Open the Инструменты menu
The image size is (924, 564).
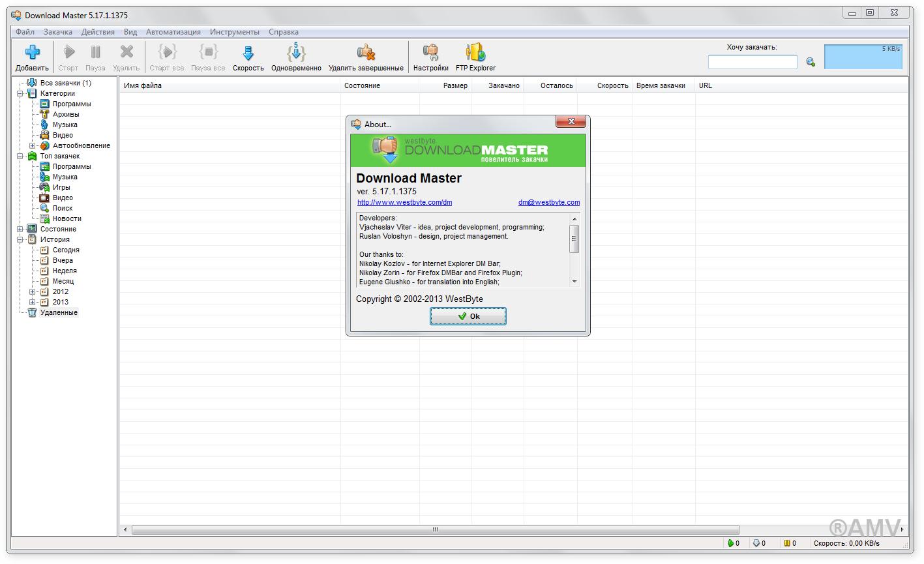235,31
